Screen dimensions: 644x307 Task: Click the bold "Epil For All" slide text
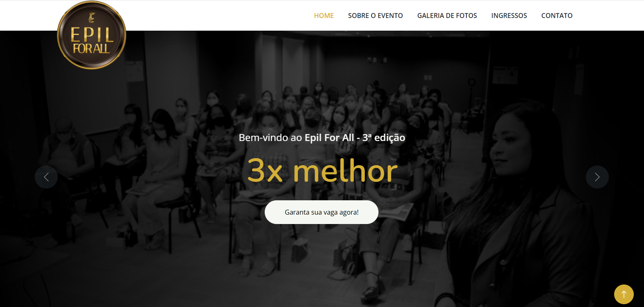tap(329, 138)
